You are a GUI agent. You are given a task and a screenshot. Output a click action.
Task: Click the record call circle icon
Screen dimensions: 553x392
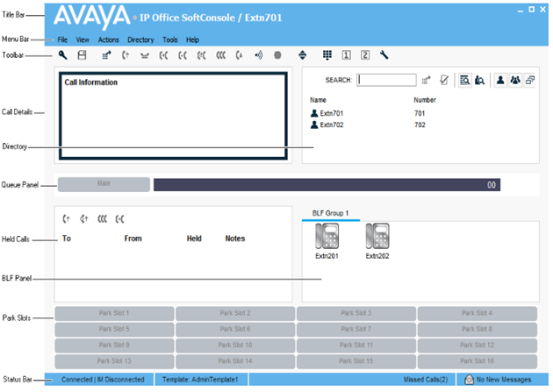[x=276, y=55]
